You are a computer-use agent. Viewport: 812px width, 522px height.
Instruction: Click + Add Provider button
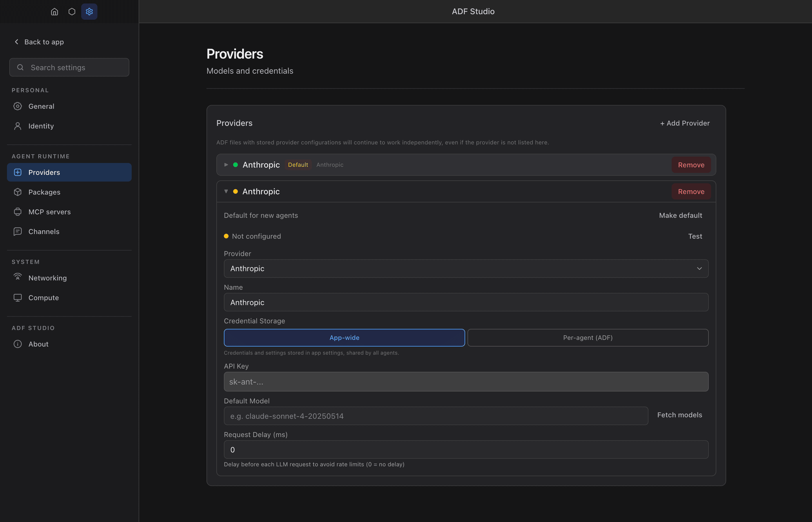[685, 123]
